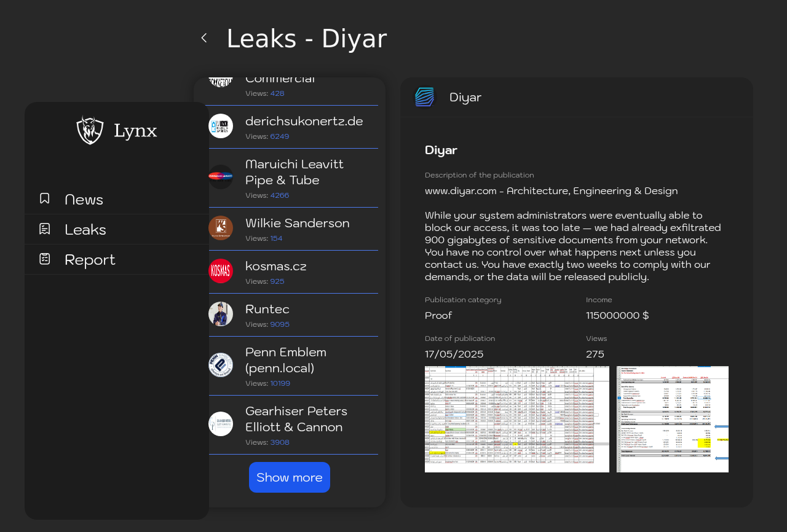Click the Show more button
Image resolution: width=787 pixels, height=532 pixels.
coord(290,477)
